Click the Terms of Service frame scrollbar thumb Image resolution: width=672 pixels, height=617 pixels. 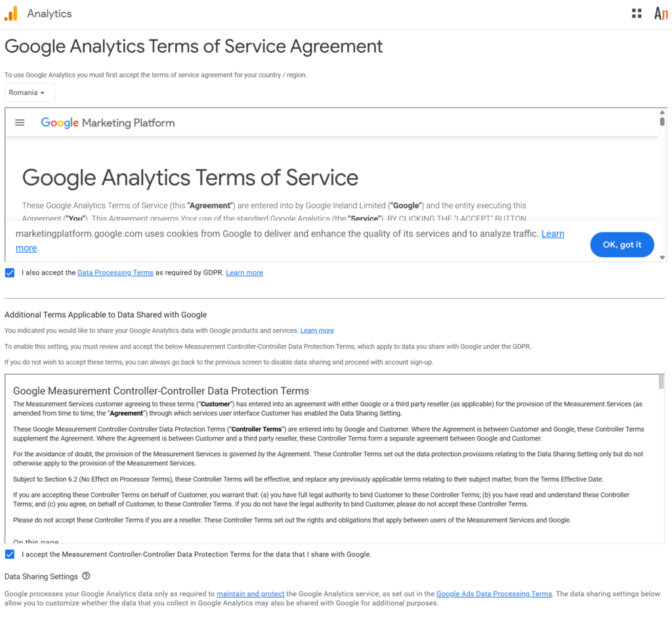click(x=662, y=121)
